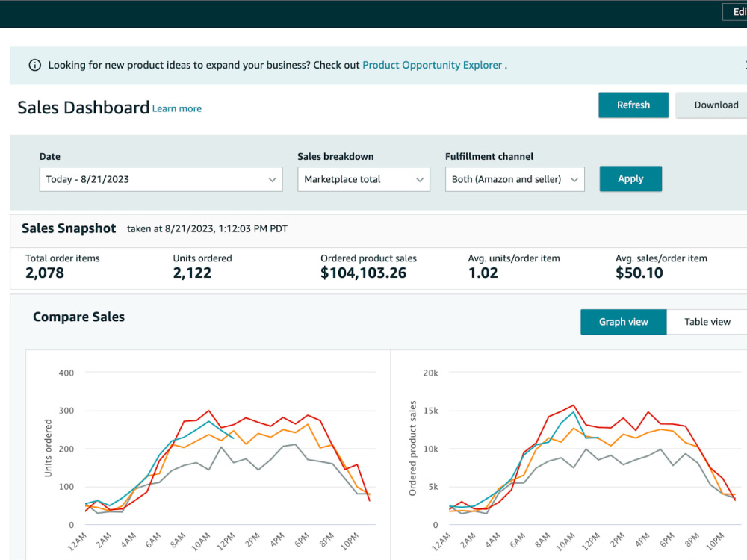Screen dimensions: 747x560
Task: Click the Compare Sales heading
Action: [x=78, y=317]
